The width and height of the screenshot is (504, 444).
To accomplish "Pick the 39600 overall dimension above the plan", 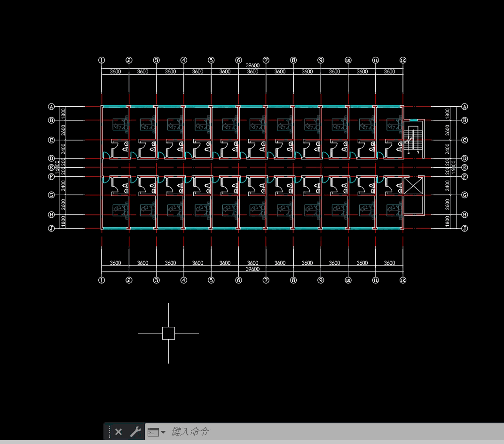I will [252, 65].
